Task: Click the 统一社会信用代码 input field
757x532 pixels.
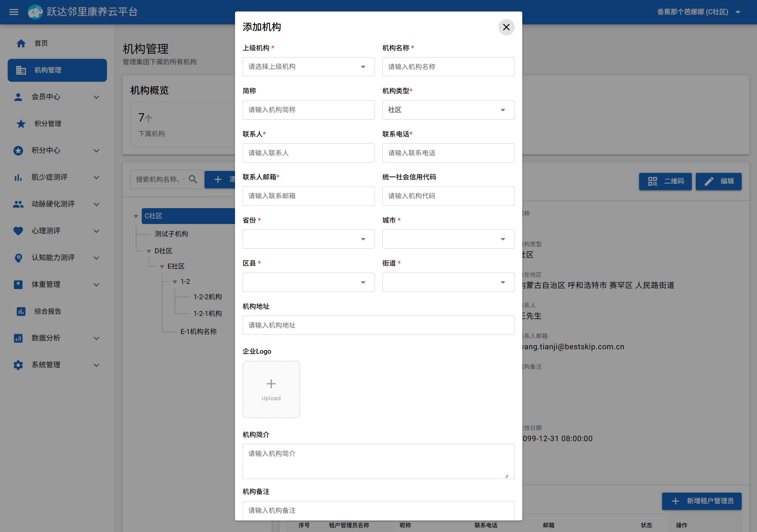Action: click(x=448, y=196)
